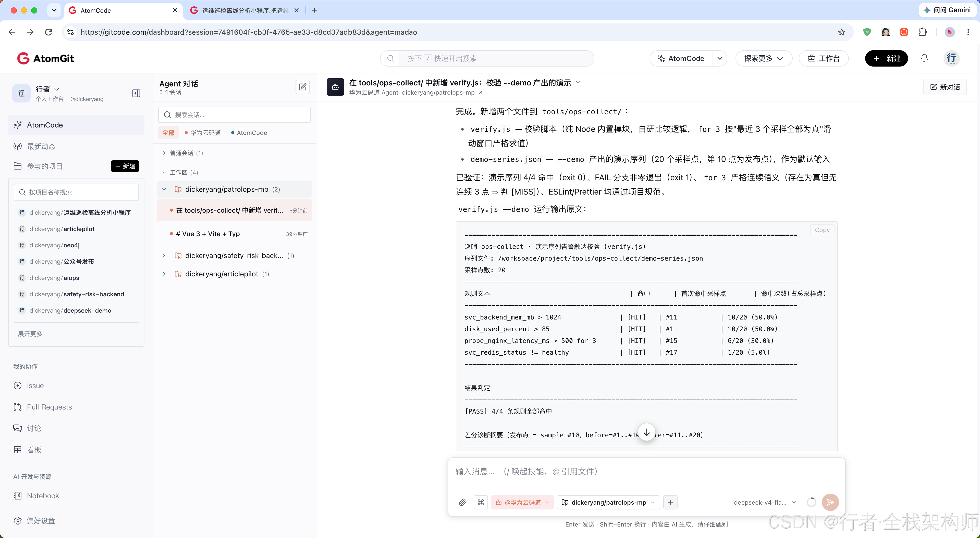Open the # Vue 3 + Vite + Typ conversation
Viewport: 980px width, 538px height.
(234, 234)
